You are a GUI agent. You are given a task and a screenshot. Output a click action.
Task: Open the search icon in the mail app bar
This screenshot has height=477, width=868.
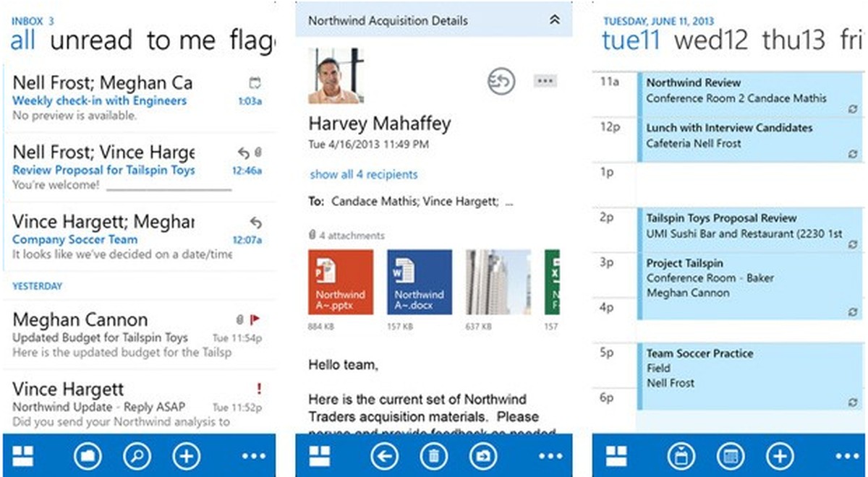[137, 456]
